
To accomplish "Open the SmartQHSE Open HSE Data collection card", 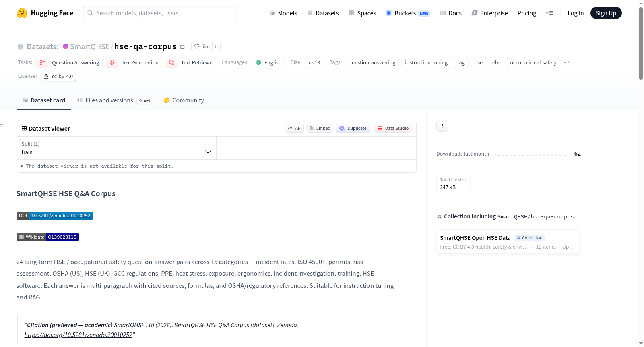I will tap(508, 242).
